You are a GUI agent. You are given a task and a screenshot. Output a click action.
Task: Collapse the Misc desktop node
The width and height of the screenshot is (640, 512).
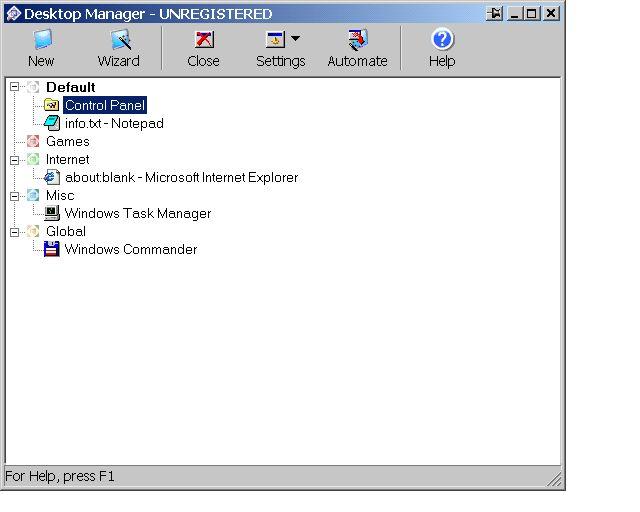(15, 196)
